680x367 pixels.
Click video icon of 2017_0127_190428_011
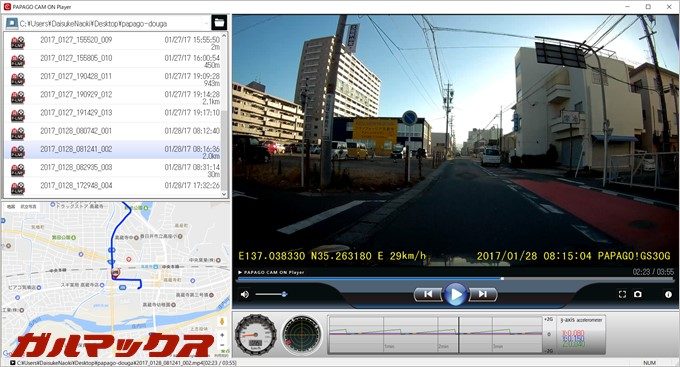click(x=18, y=79)
